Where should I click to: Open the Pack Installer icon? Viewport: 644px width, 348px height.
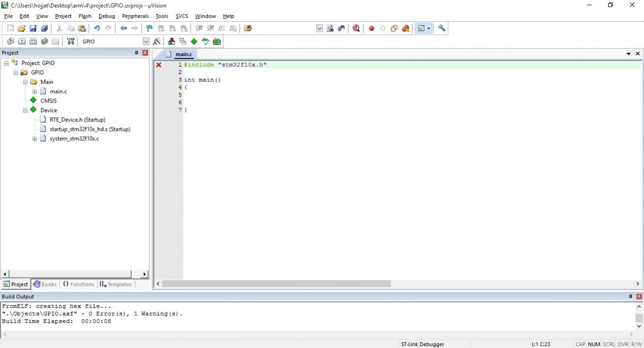217,42
